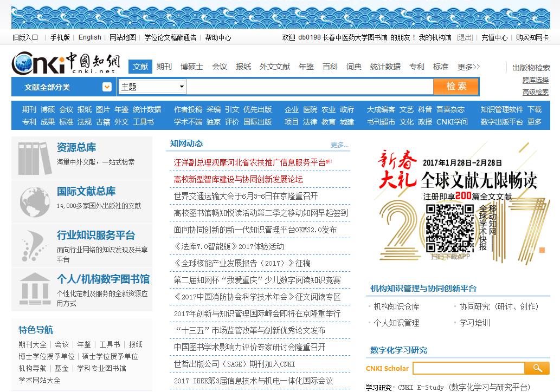Switch to the 期刊 tab

(x=164, y=67)
